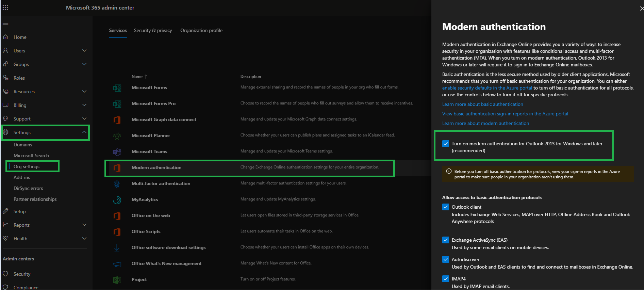Expand the Support menu chevron
The image size is (644, 290).
[x=84, y=118]
